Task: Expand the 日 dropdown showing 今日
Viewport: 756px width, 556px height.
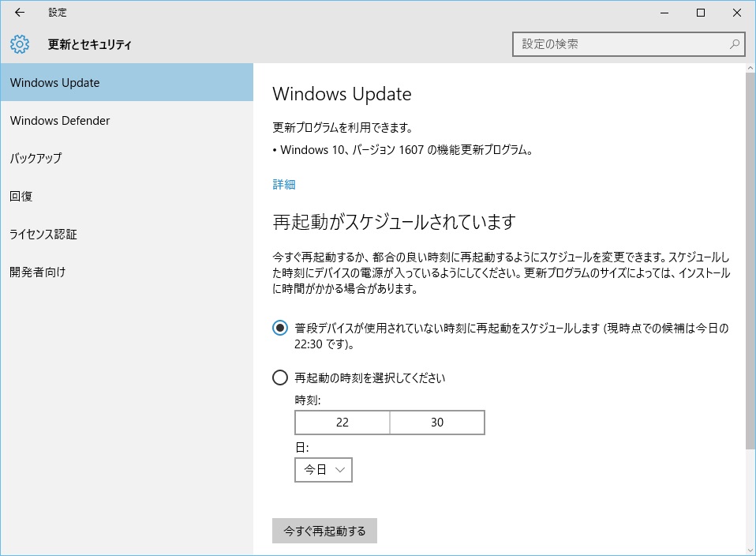Action: coord(324,470)
